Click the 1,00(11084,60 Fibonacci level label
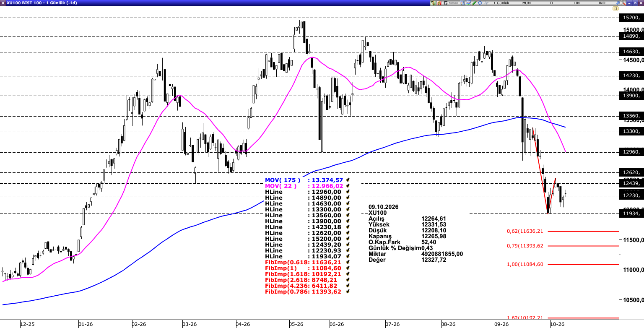Viewport: 644px width, 328px height. point(525,264)
